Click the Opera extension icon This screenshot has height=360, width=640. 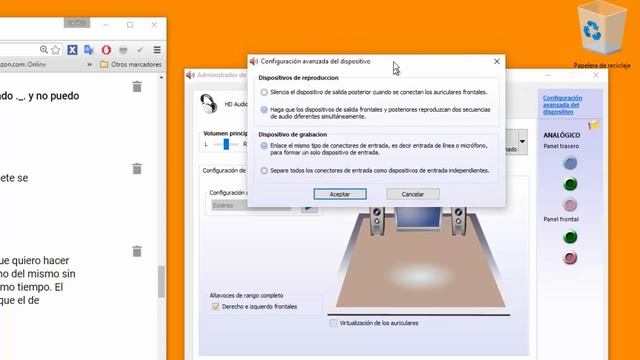106,50
